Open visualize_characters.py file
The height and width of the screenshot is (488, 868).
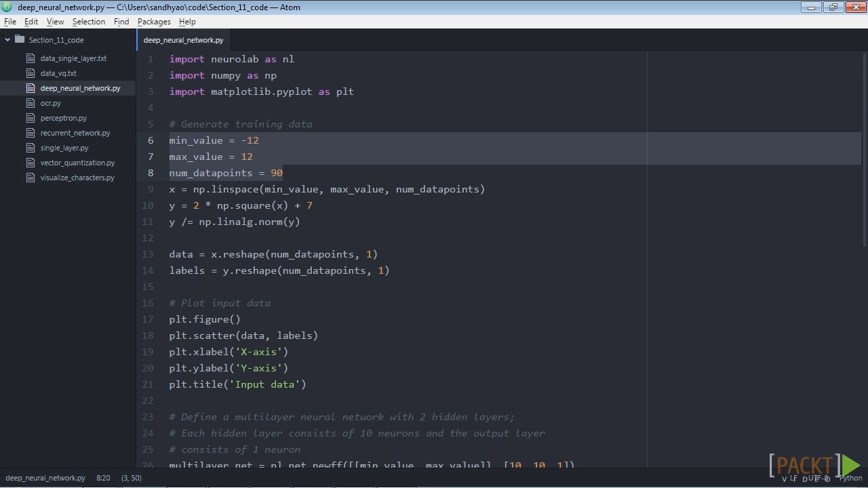pyautogui.click(x=77, y=178)
